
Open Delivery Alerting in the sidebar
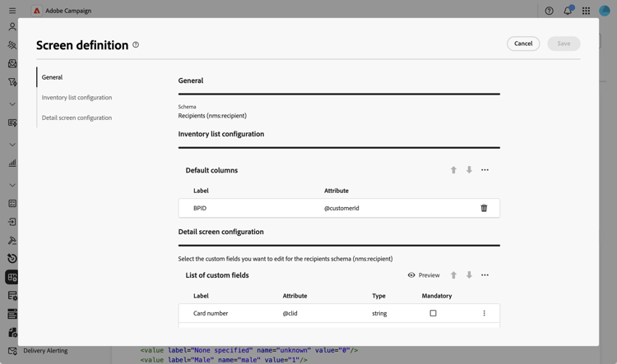click(x=45, y=351)
